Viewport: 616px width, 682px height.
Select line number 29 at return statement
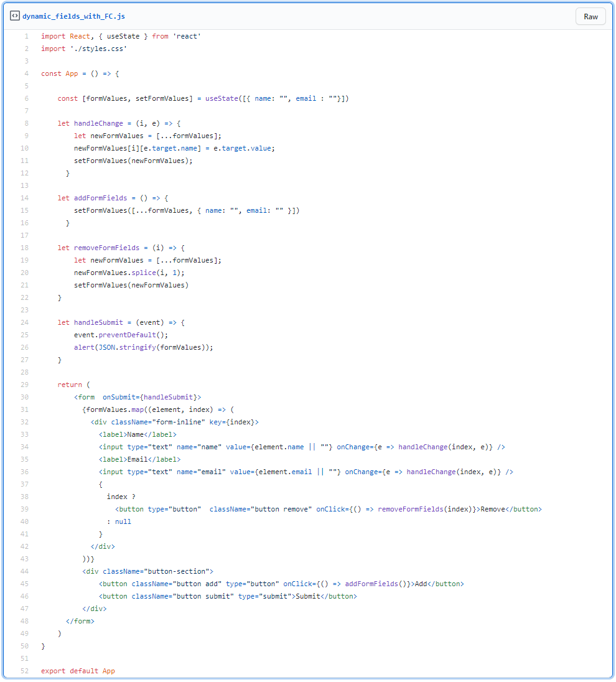(x=25, y=385)
